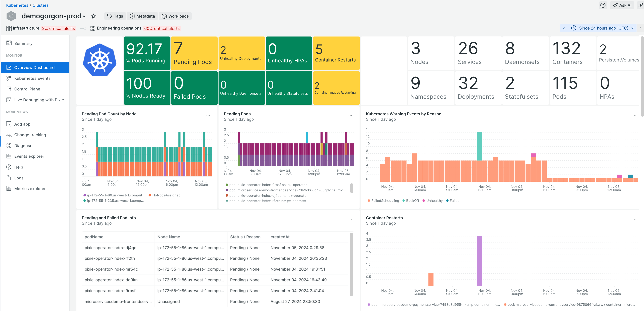Click the 2% critical alerts badge
The image size is (644, 311).
point(58,28)
